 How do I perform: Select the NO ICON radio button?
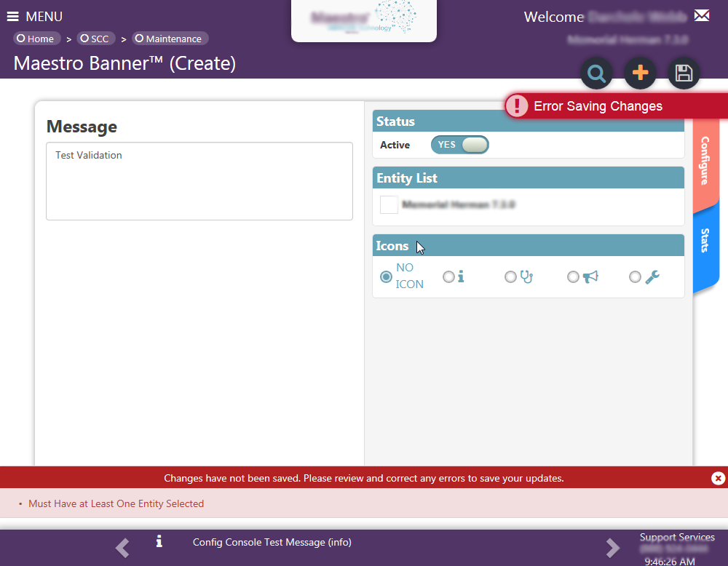click(386, 277)
